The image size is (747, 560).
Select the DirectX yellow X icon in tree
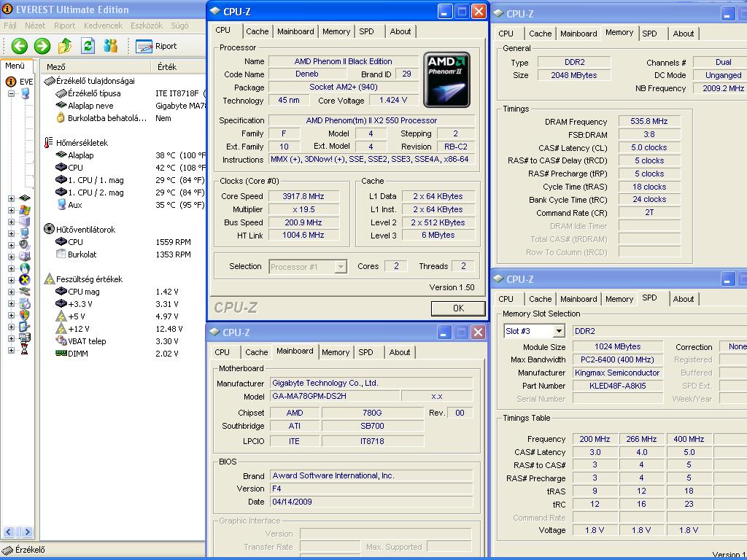coord(25,279)
